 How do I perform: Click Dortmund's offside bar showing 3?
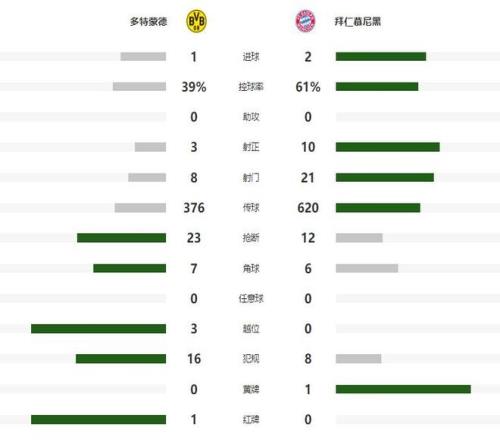(99, 329)
